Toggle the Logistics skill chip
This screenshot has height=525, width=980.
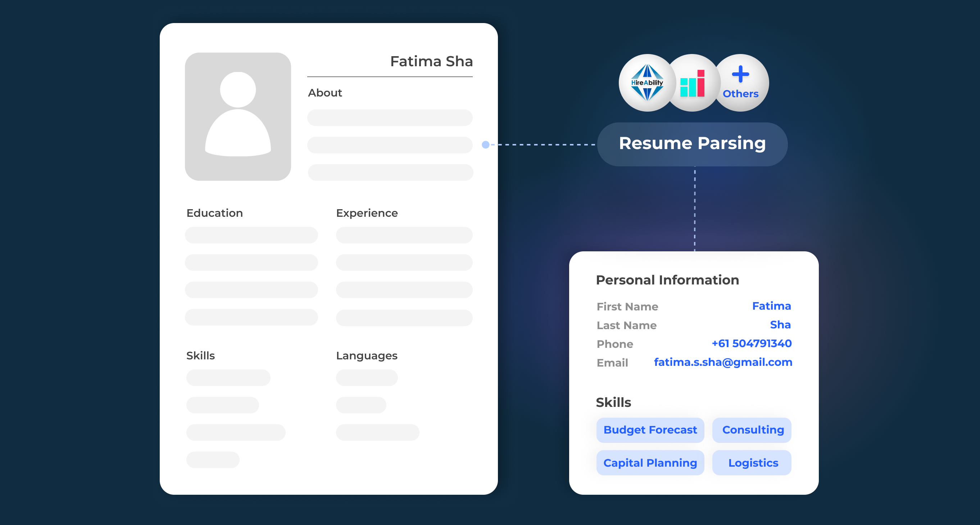(752, 463)
